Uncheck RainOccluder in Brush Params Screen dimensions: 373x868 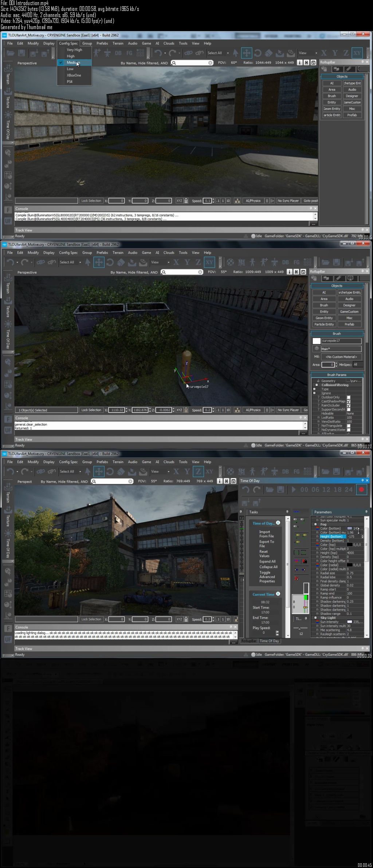point(349,405)
